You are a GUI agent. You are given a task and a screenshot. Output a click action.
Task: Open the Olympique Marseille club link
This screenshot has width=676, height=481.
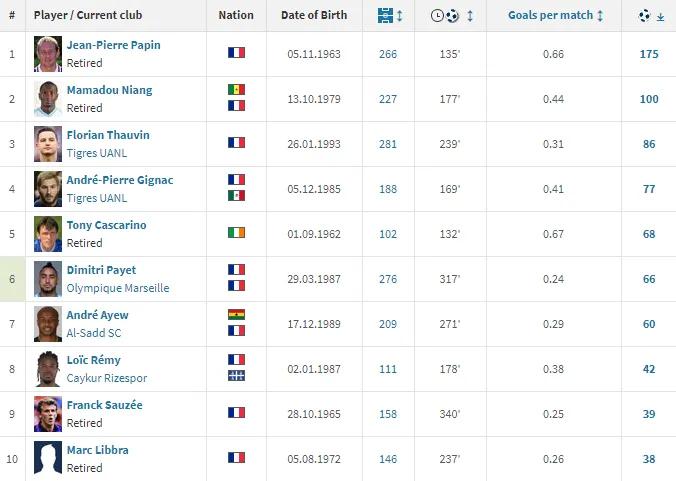pos(117,288)
